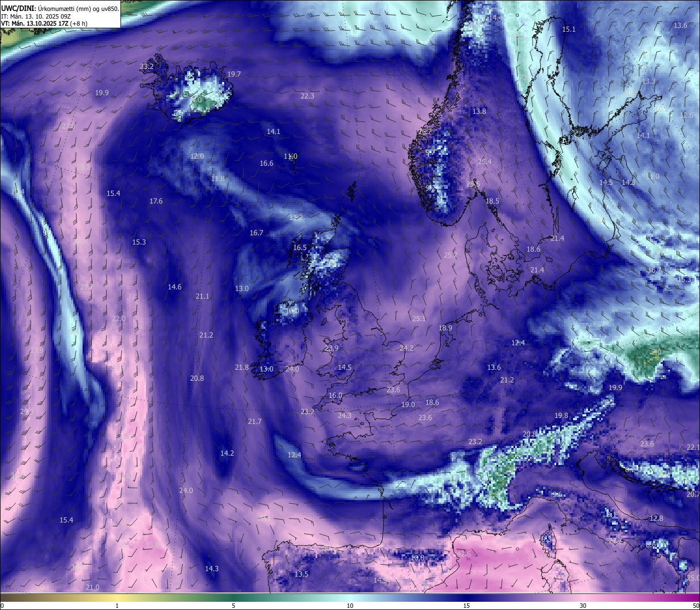Click the 13.8 value over northern Scandinavia
The image size is (700, 610).
click(x=479, y=111)
